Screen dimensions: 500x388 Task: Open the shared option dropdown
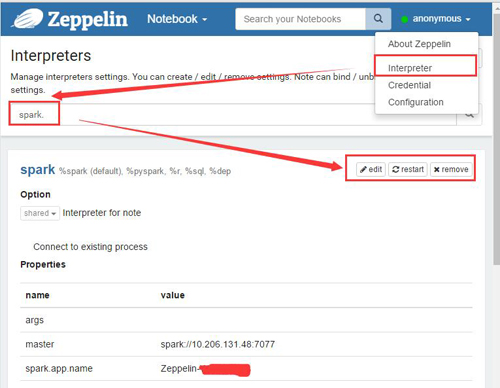40,213
